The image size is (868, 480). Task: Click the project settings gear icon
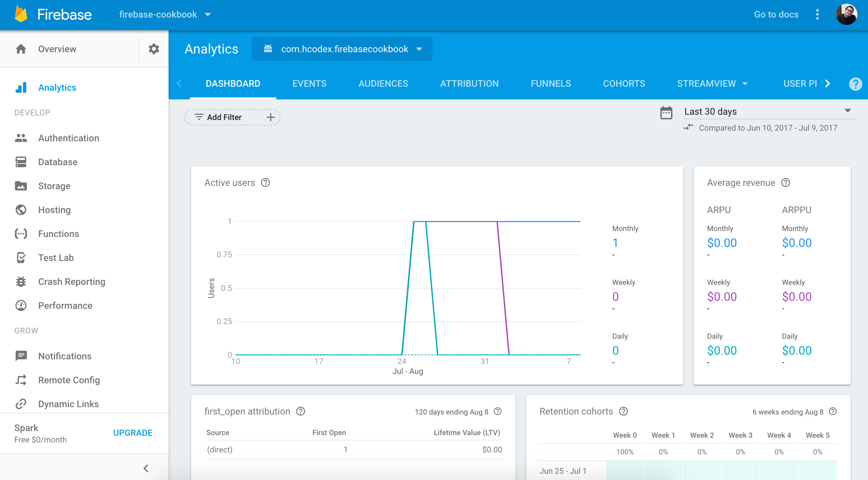154,49
